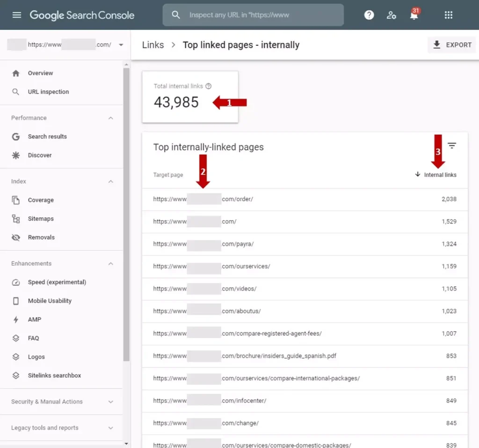Expand Legacy tools and reports section
This screenshot has width=479, height=448.
(110, 428)
